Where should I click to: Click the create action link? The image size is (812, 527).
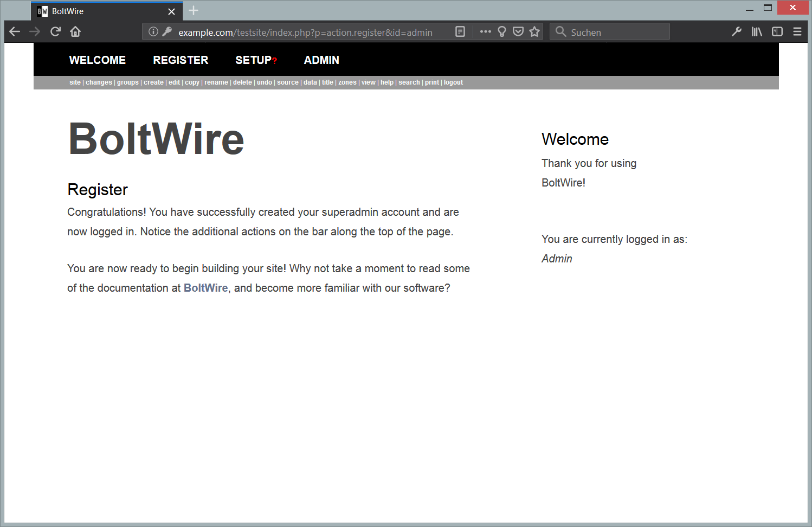(153, 82)
